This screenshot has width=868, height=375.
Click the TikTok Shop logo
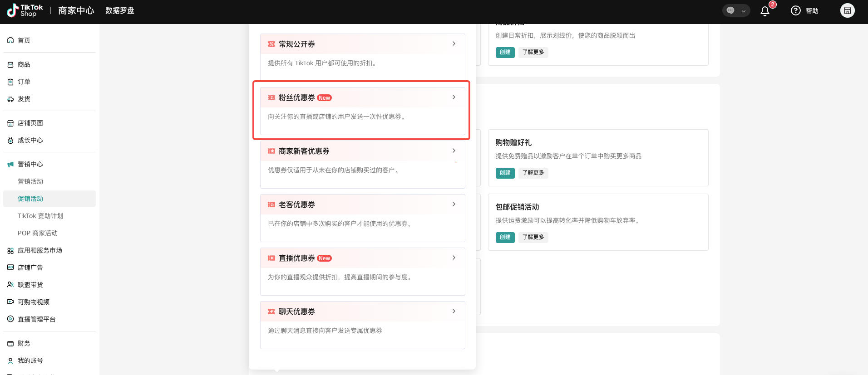(25, 10)
